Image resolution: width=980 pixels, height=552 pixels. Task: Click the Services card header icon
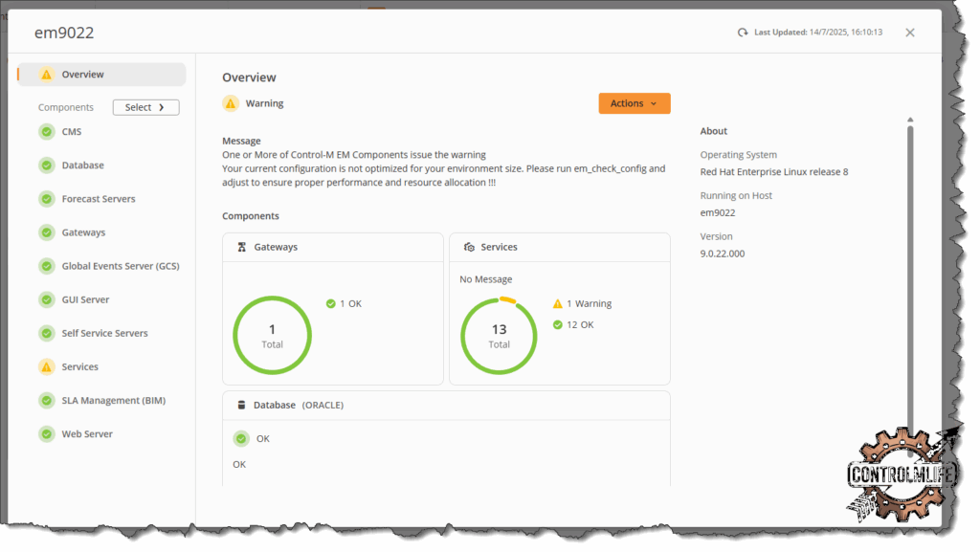(x=469, y=247)
